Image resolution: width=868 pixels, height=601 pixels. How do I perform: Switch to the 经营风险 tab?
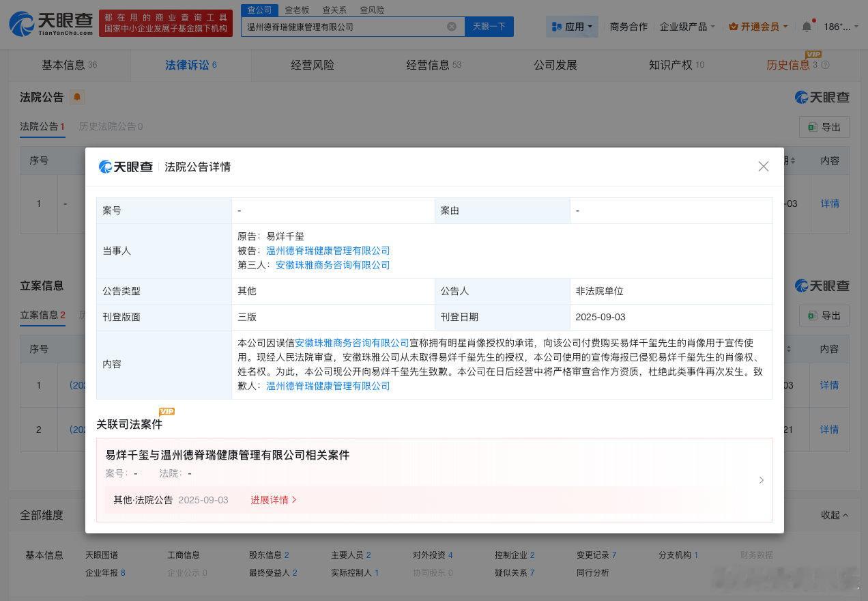click(x=313, y=65)
